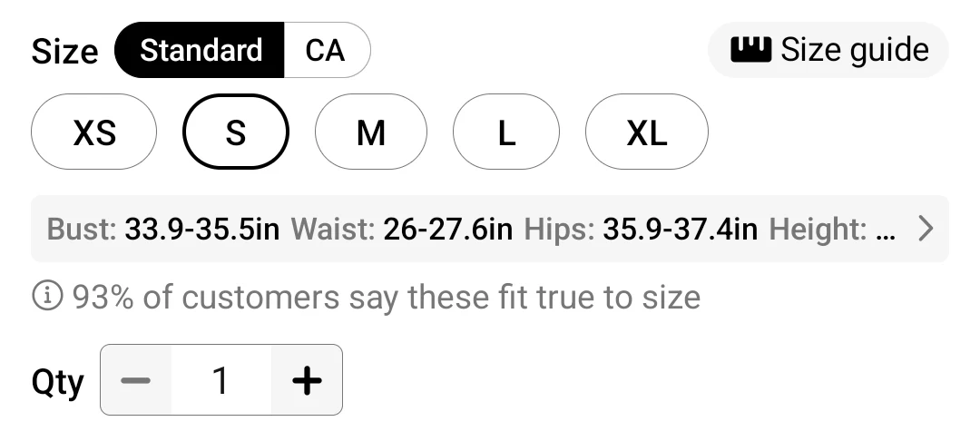Click the Qty label
The height and width of the screenshot is (441, 980).
click(57, 382)
